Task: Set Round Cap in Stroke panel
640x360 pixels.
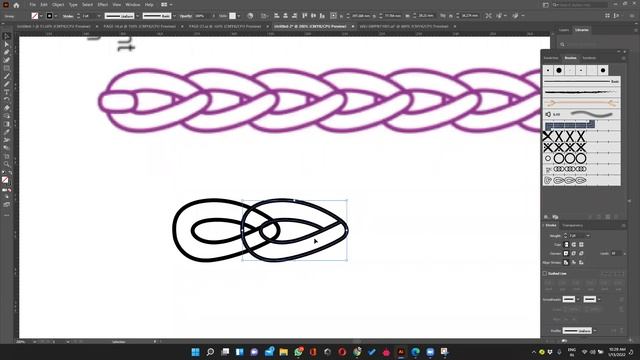Action: pyautogui.click(x=573, y=244)
